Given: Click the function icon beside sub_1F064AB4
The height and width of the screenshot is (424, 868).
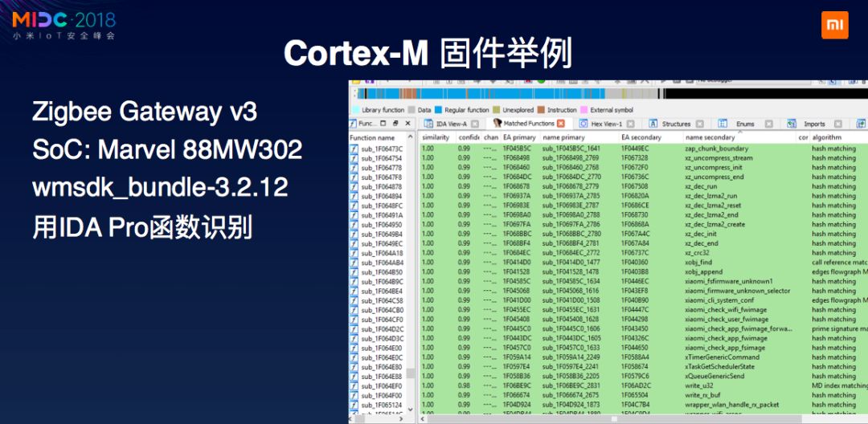Looking at the screenshot, I should point(354,263).
